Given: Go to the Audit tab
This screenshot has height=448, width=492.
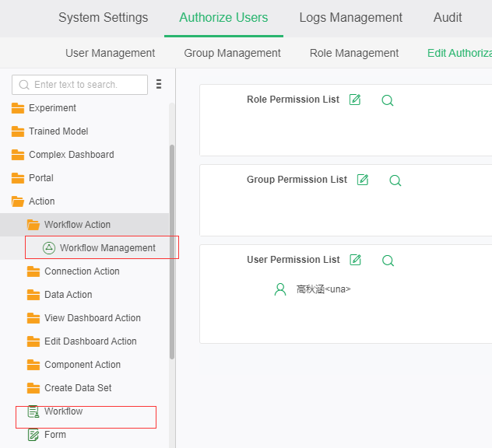Looking at the screenshot, I should click(448, 17).
